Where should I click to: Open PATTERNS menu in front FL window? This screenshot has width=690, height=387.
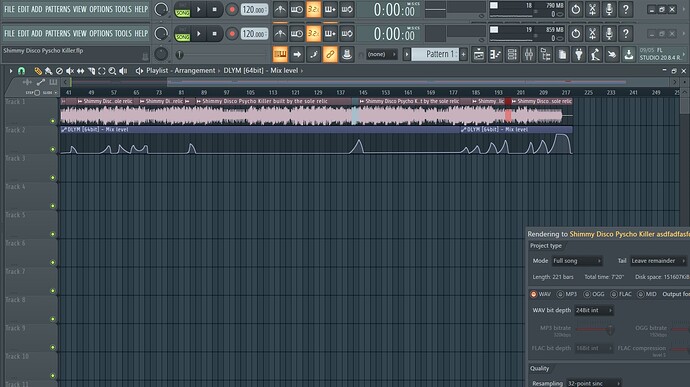58,33
